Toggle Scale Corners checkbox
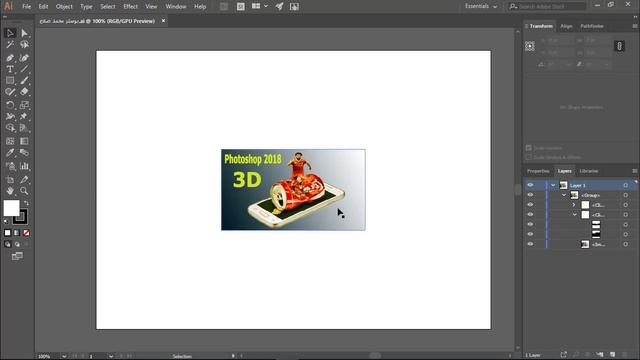 pyautogui.click(x=529, y=148)
